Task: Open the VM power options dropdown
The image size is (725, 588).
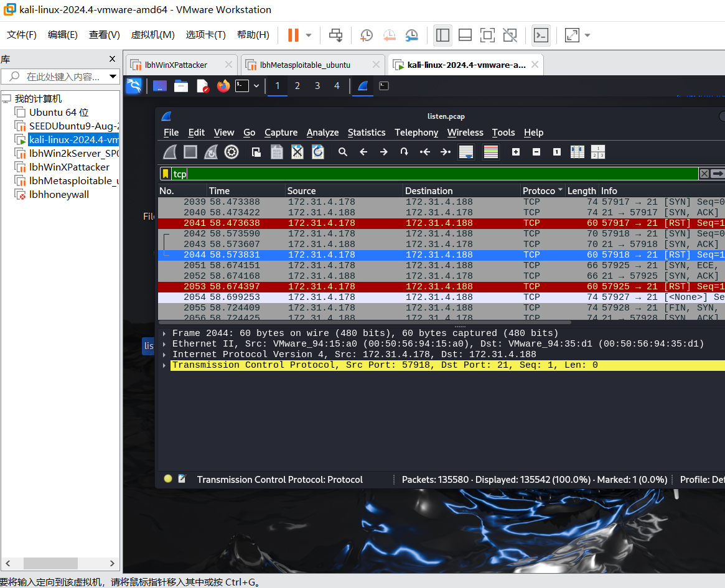Action: click(309, 35)
